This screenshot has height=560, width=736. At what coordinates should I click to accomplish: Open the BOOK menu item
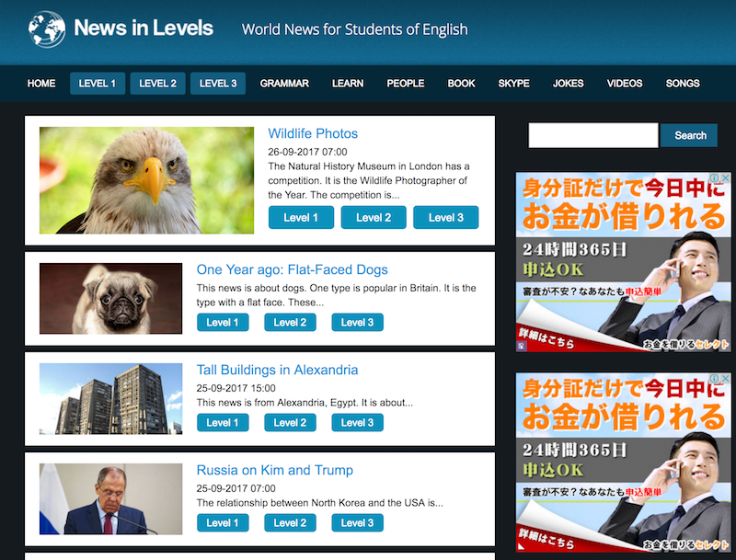pos(462,84)
